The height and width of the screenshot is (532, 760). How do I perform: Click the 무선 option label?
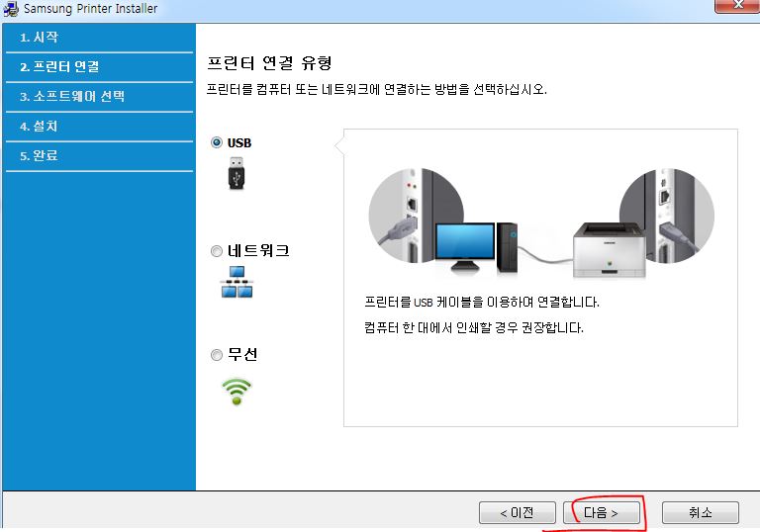(x=242, y=355)
